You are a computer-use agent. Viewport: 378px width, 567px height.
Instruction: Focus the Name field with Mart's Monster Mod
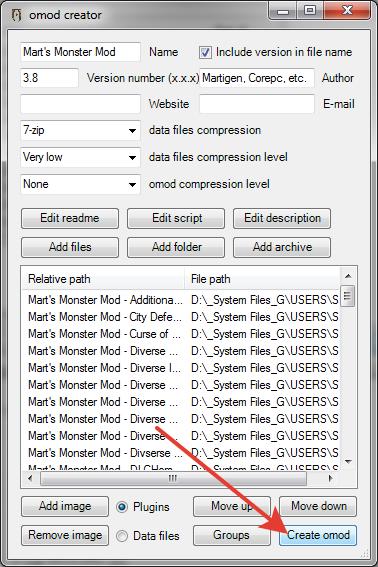[80, 52]
